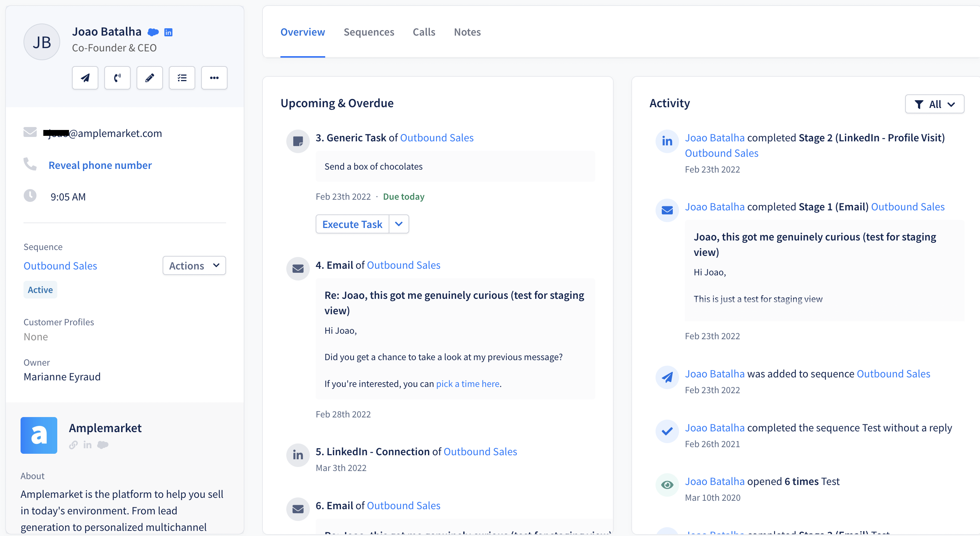Click the envelope icon of 4. Email step
The width and height of the screenshot is (980, 536).
pos(298,269)
